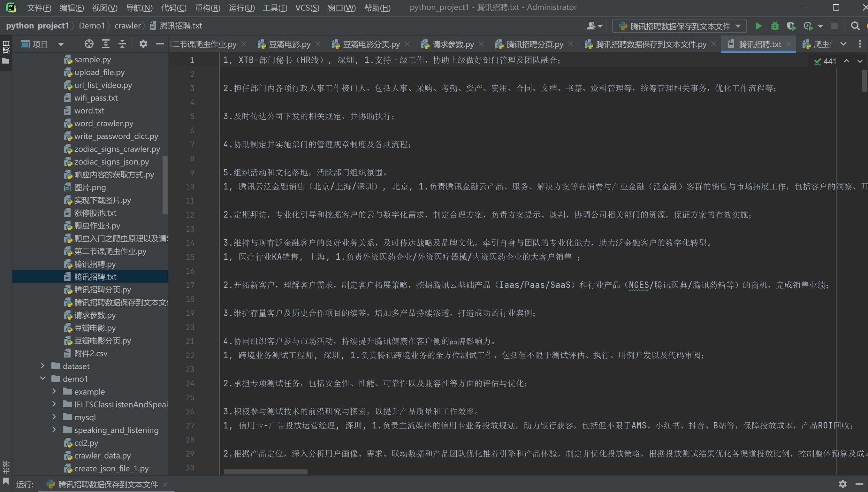Collapse the demo1 folder
868x492 pixels.
42,379
